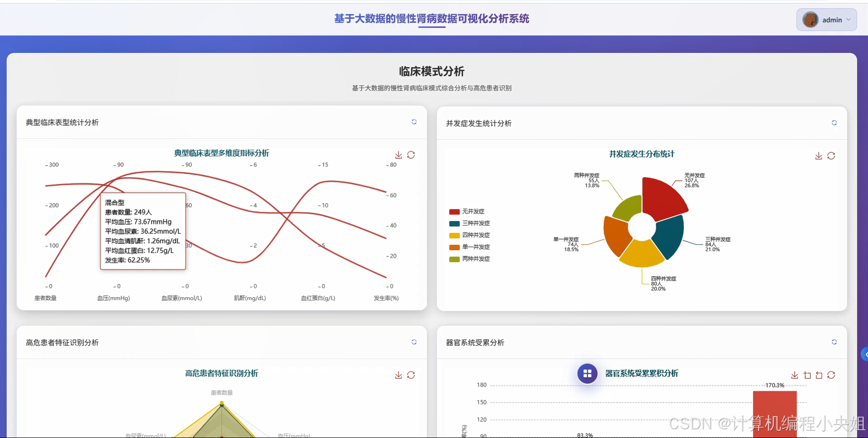Image resolution: width=868 pixels, height=438 pixels.
Task: Click the yellow 四种并发症 pie slice
Action: (x=642, y=254)
